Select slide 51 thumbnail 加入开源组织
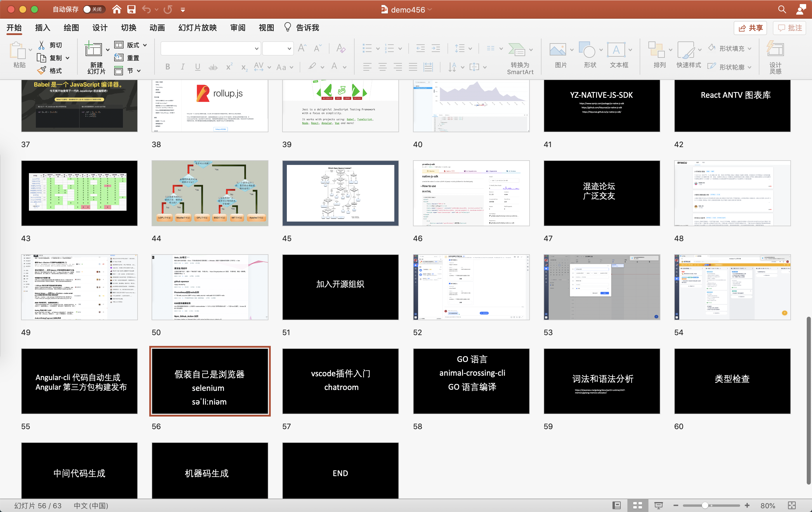Screen dimensions: 812x512 (340, 287)
